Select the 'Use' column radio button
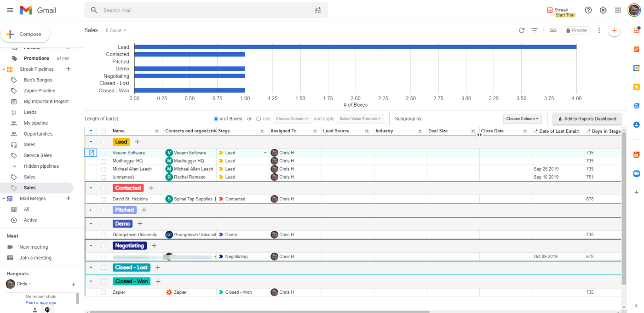 click(259, 119)
